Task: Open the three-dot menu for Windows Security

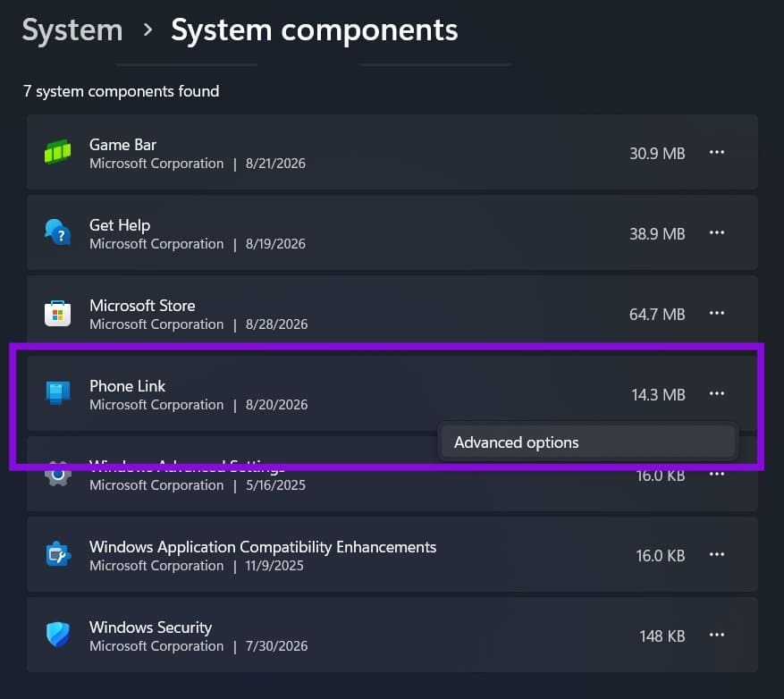Action: coord(716,635)
